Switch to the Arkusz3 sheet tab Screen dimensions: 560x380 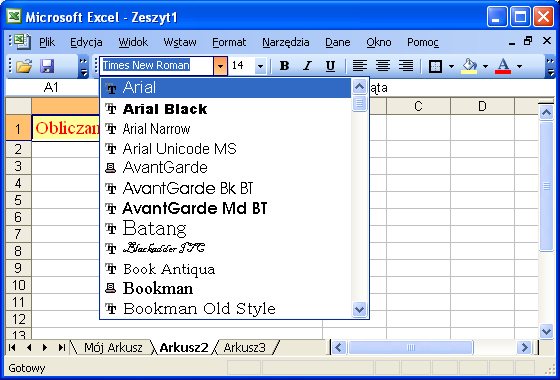pos(245,348)
